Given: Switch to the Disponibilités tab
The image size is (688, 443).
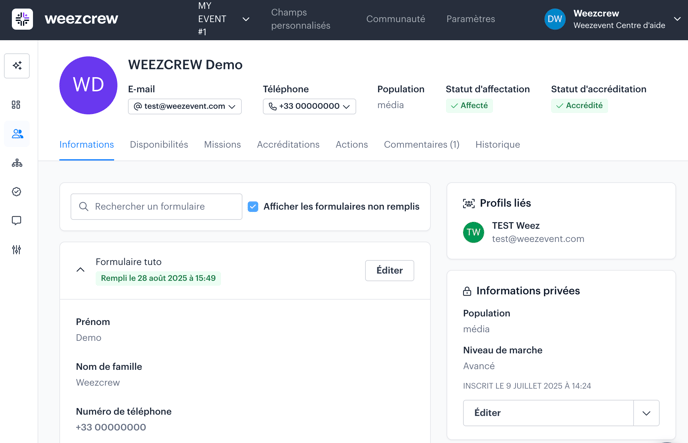Looking at the screenshot, I should 159,144.
